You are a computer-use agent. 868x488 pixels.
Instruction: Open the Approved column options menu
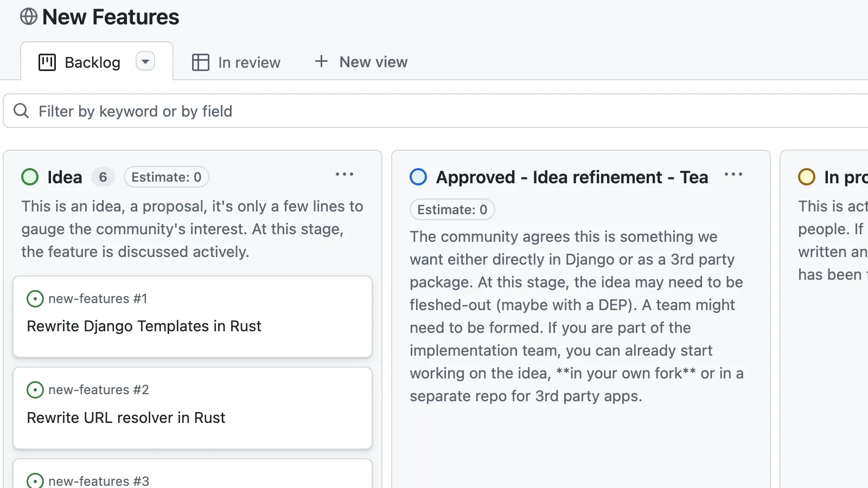click(x=734, y=174)
